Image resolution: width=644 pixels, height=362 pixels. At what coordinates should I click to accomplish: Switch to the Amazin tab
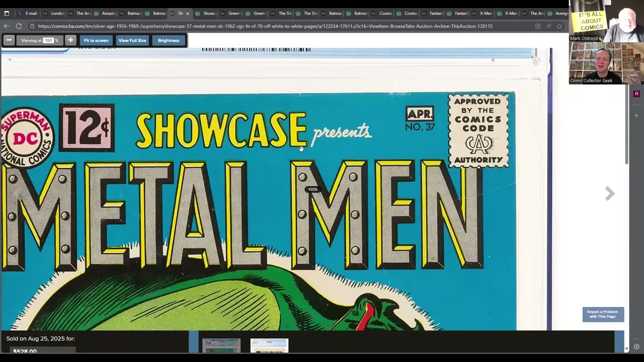click(105, 14)
